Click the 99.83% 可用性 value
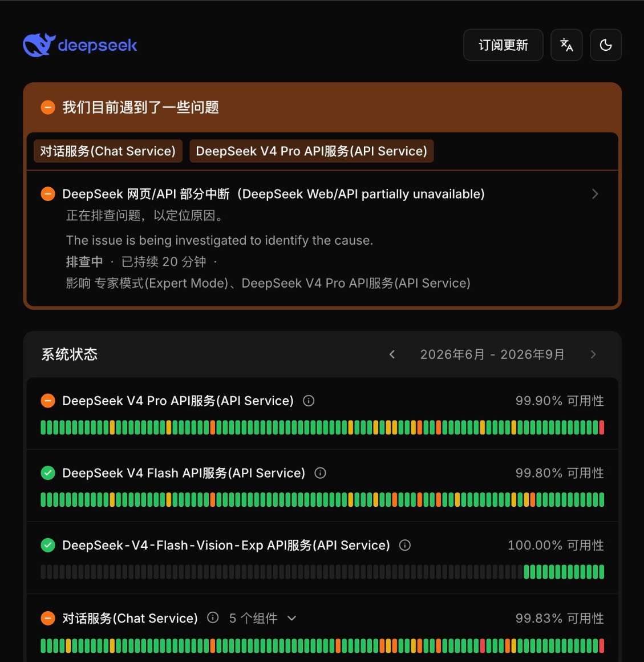This screenshot has width=644, height=662. (560, 618)
